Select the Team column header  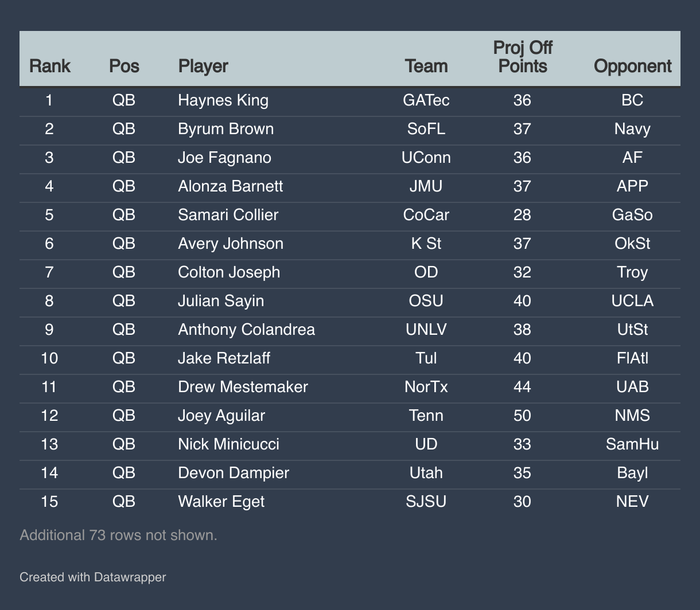pos(426,66)
